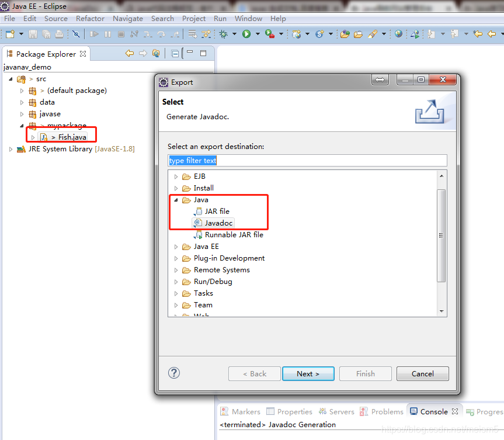Click Package Explorer Back arrow icon

(130, 53)
